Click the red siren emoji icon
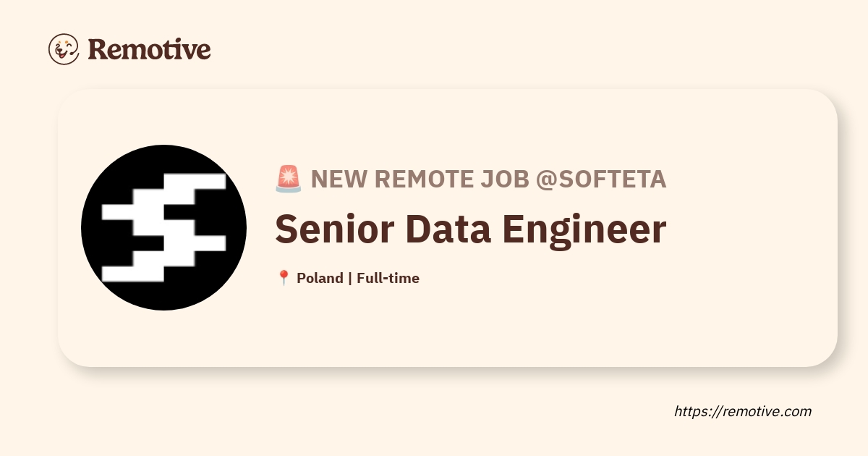This screenshot has width=868, height=456. pyautogui.click(x=289, y=179)
